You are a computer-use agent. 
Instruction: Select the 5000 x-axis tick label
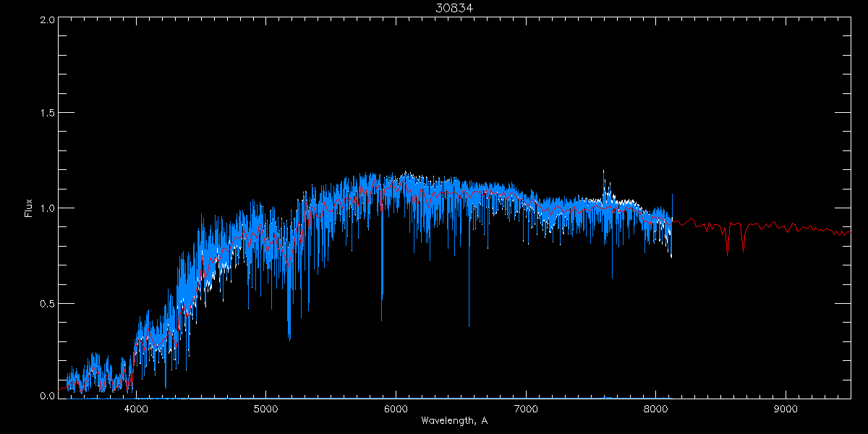tap(265, 409)
